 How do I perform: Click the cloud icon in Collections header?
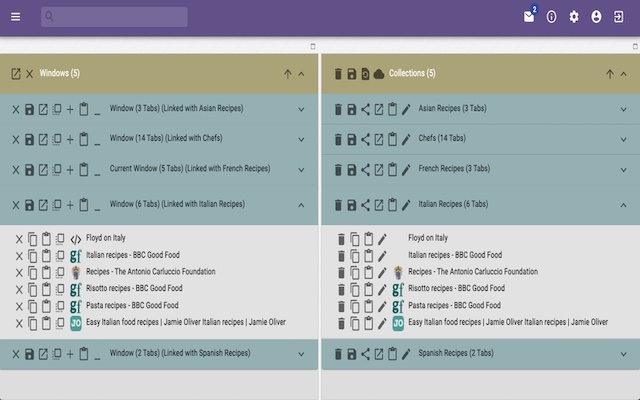(x=379, y=74)
